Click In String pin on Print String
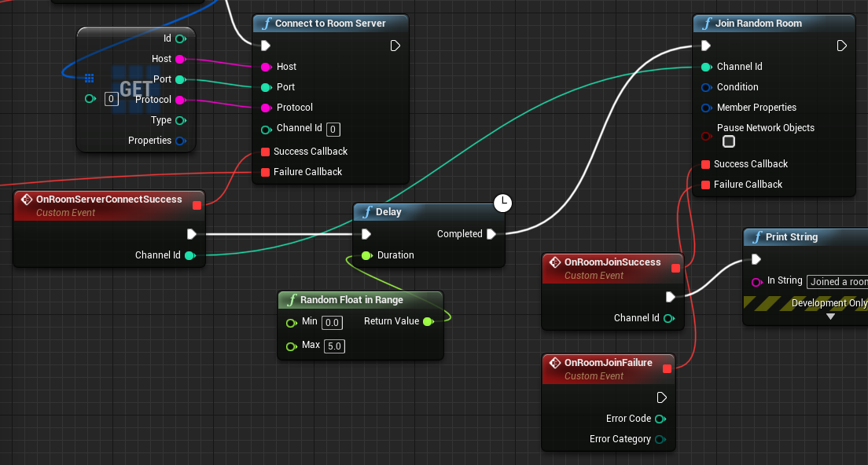This screenshot has width=868, height=465. (756, 282)
